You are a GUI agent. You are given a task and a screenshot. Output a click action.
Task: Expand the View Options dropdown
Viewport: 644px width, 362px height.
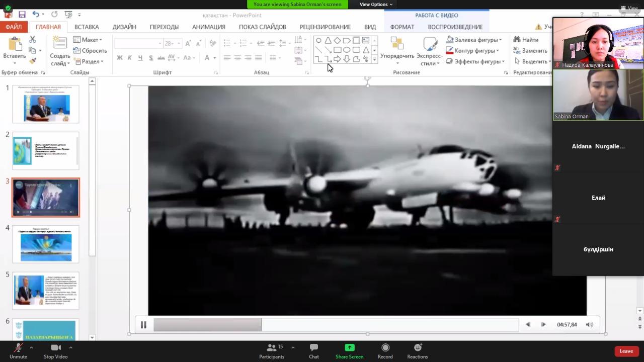(x=376, y=5)
